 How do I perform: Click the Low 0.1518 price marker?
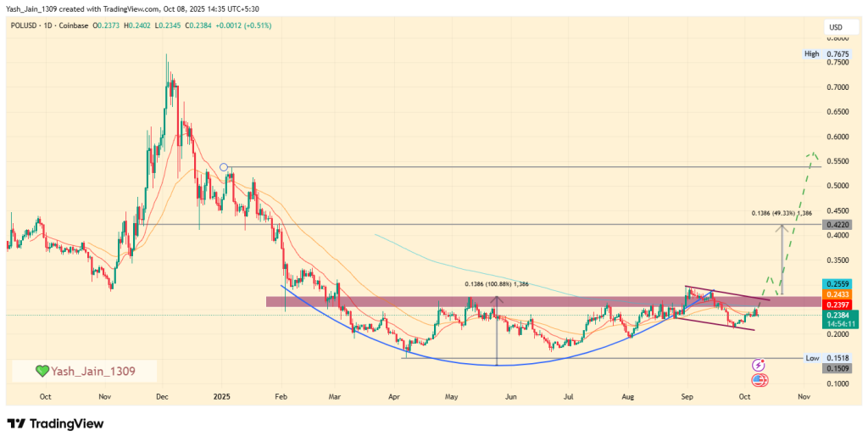[826, 359]
